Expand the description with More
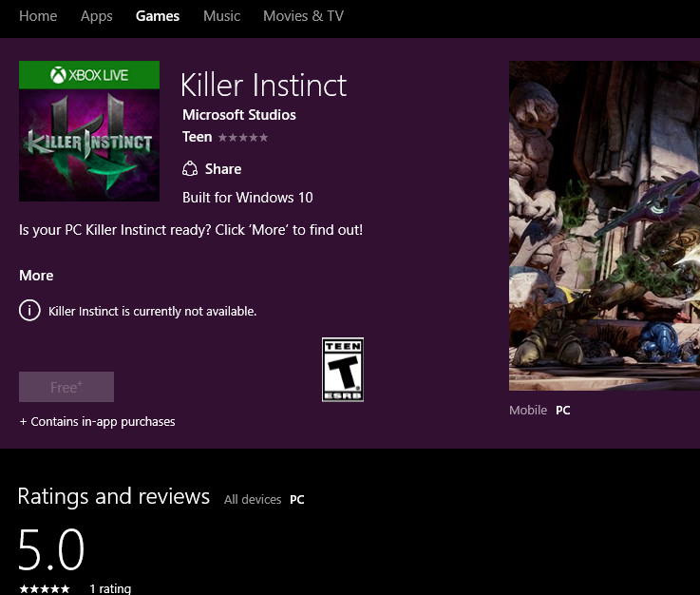Screen dimensions: 700x595 click(36, 276)
